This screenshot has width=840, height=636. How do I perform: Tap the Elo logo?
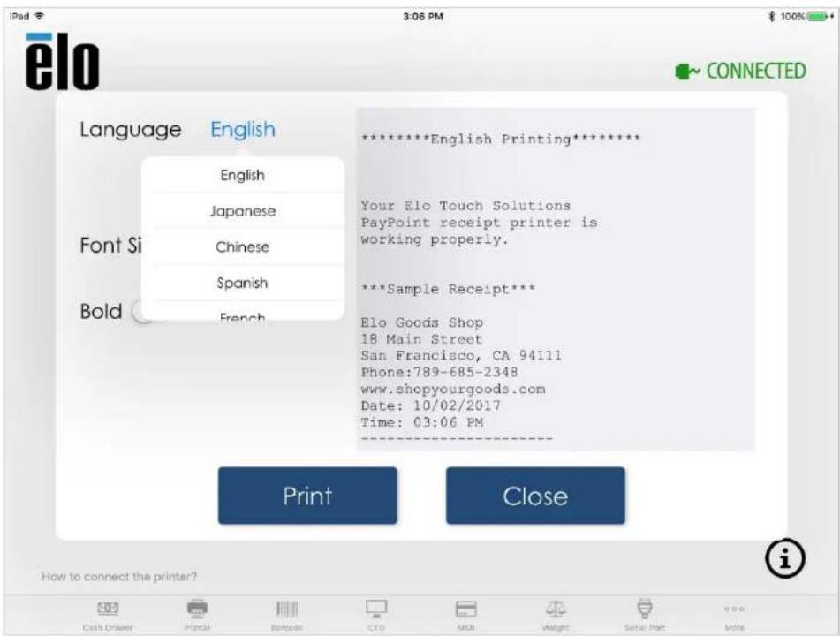point(62,61)
